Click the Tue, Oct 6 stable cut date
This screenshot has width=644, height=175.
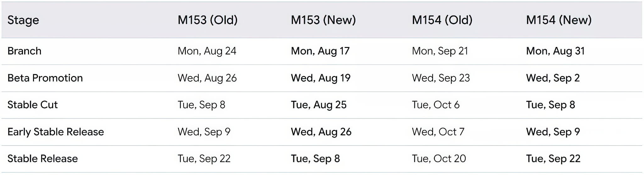coord(436,105)
